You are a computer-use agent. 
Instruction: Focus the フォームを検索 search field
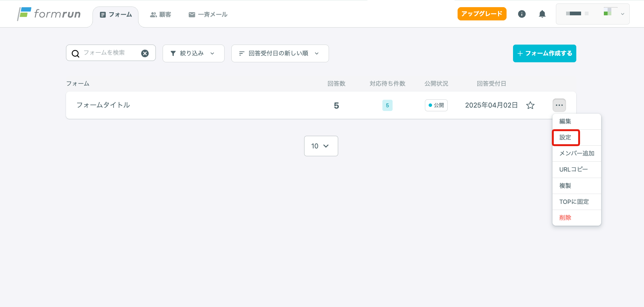(x=111, y=53)
